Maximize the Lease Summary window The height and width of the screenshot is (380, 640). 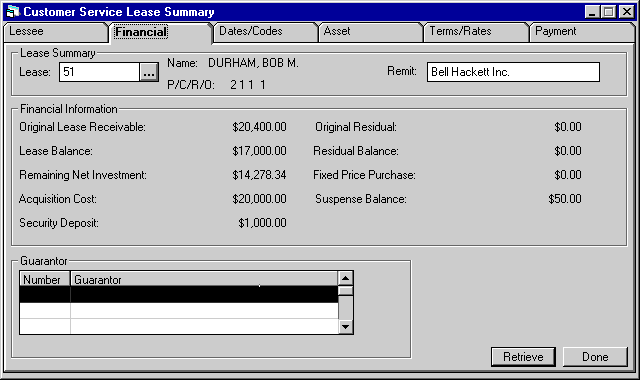coord(608,12)
